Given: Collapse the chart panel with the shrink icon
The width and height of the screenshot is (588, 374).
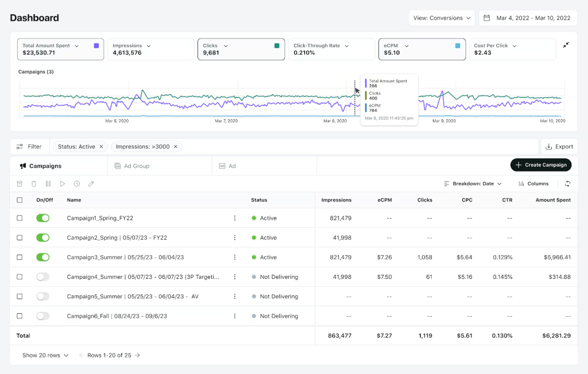Looking at the screenshot, I should click(566, 45).
